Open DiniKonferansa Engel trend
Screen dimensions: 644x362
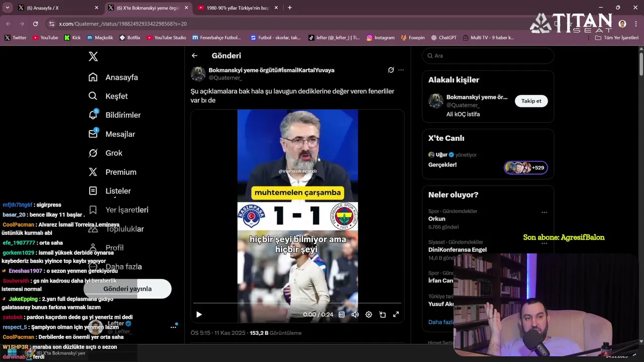point(457,249)
